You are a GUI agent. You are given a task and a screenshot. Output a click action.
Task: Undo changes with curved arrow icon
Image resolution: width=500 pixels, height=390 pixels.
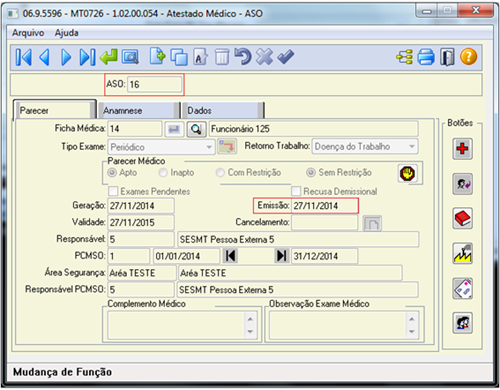[243, 56]
